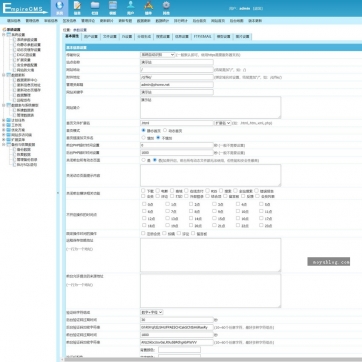Screen dimensions: 362x362
Task: Open 数据更新中心 in the sidebar tree
Action: [x=27, y=80]
